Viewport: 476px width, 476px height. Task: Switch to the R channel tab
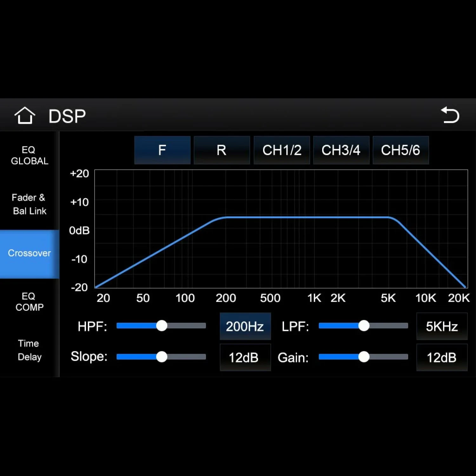click(221, 150)
